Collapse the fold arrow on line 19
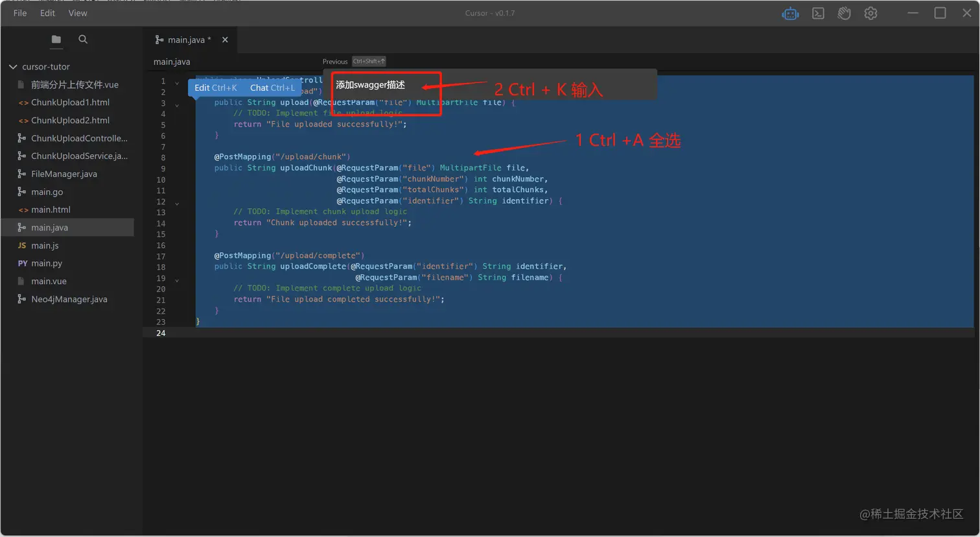This screenshot has height=537, width=980. click(x=176, y=280)
